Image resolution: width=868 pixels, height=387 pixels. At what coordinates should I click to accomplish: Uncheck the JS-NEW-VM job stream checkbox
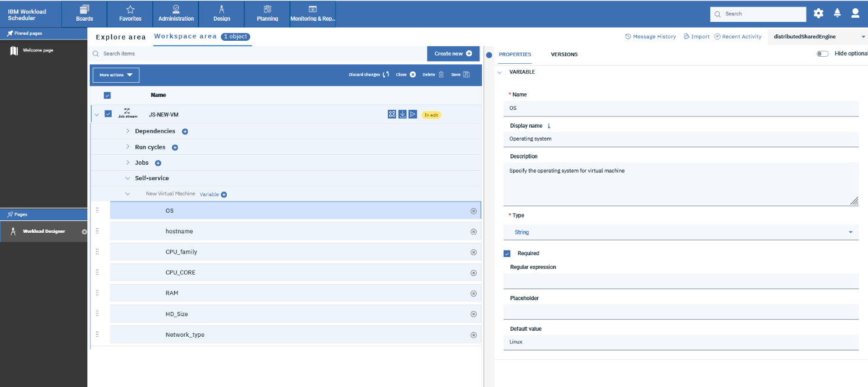click(108, 114)
